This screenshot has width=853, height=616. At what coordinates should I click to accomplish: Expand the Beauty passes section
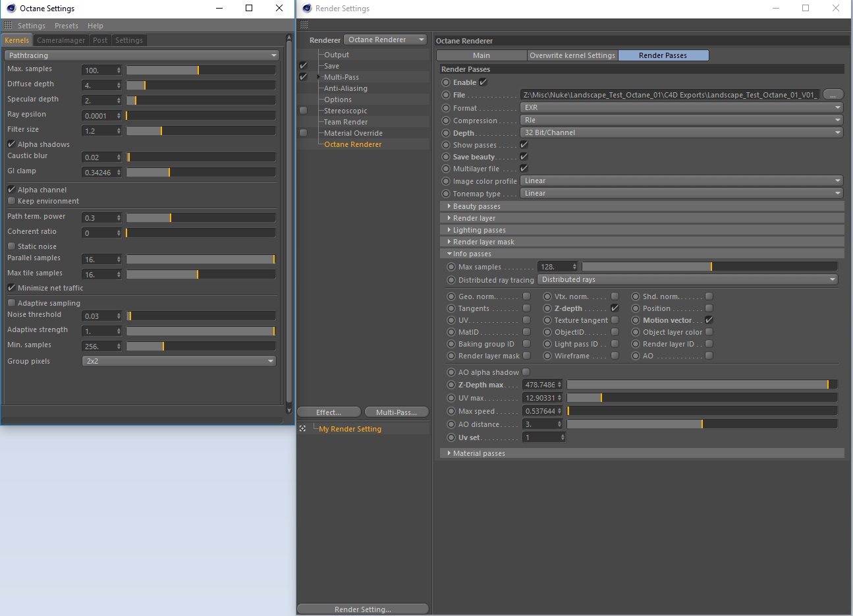pos(642,206)
